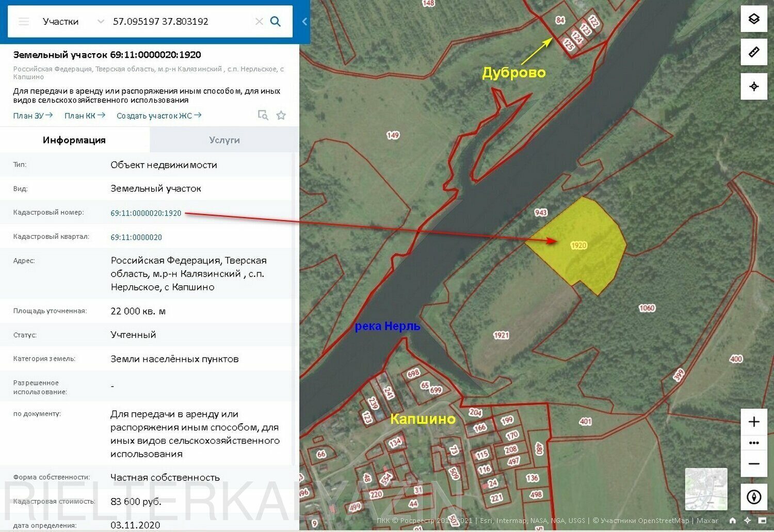Open cadastral number 69:11:0000020:1920 link
This screenshot has width=774, height=532.
(146, 213)
